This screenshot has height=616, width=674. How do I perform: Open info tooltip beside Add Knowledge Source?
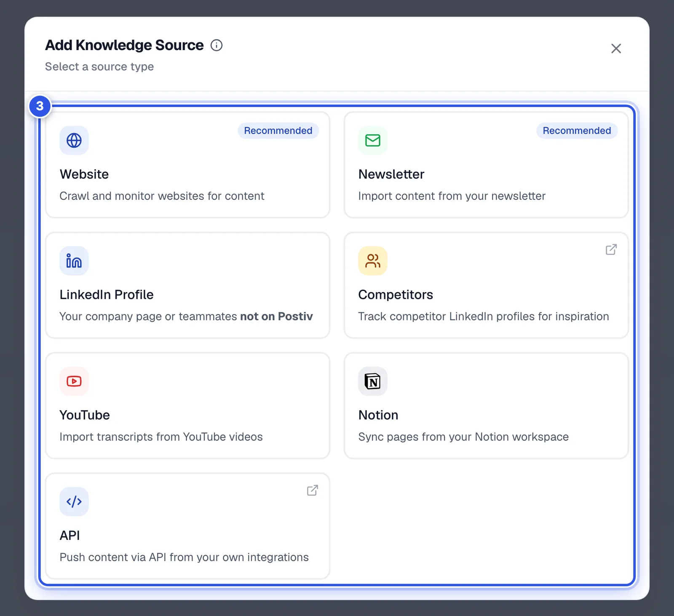click(x=217, y=45)
